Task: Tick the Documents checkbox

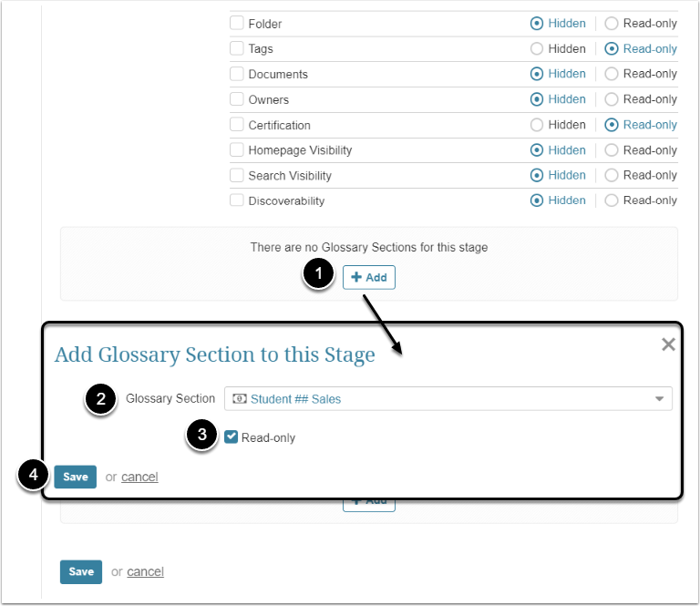Action: pos(237,75)
